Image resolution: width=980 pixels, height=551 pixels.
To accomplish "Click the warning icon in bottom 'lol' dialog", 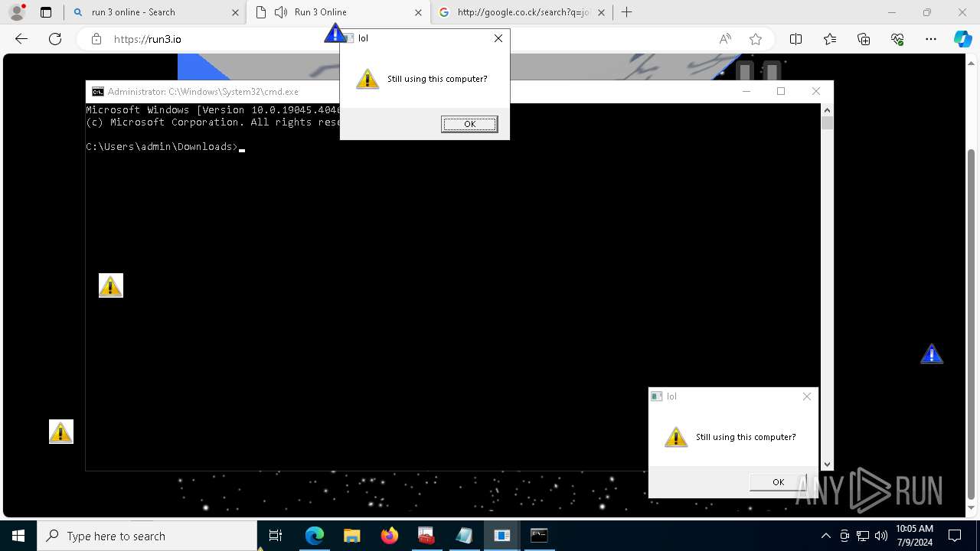I will pos(676,437).
